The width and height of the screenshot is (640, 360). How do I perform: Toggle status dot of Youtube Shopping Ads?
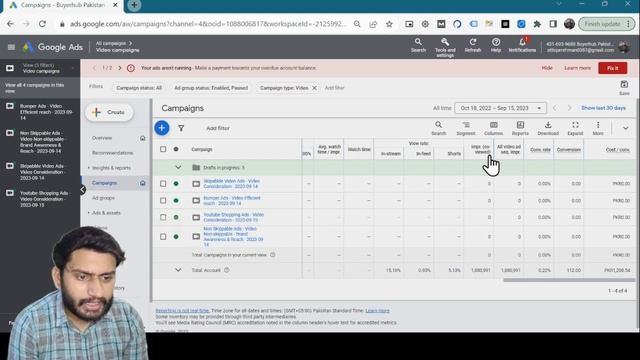point(176,217)
